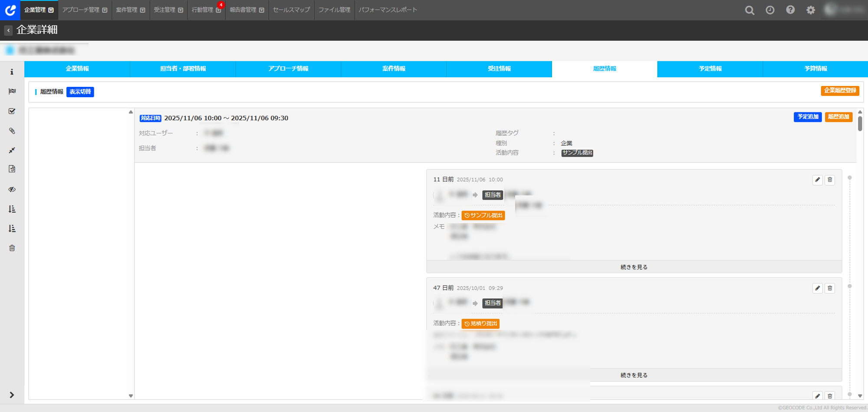Click timeline dot beside the 11 日前 entry
This screenshot has height=412, width=868.
850,178
